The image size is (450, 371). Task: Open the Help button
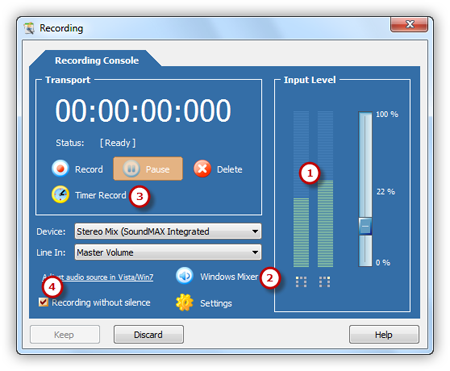click(384, 334)
